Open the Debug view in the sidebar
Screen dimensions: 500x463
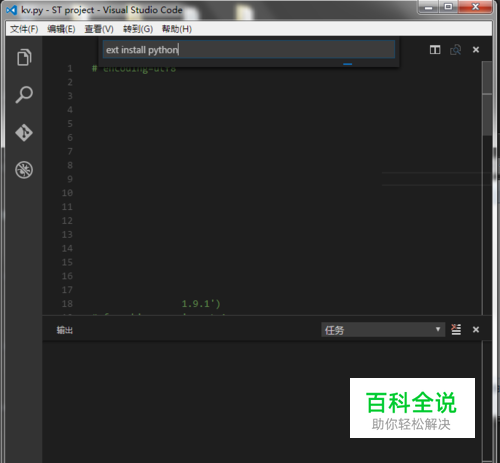click(x=24, y=170)
